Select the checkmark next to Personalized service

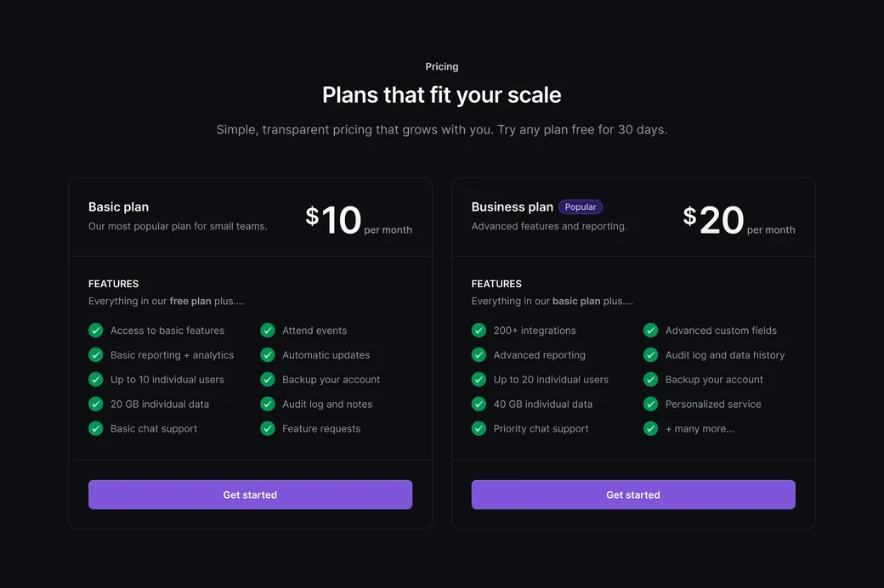click(650, 404)
